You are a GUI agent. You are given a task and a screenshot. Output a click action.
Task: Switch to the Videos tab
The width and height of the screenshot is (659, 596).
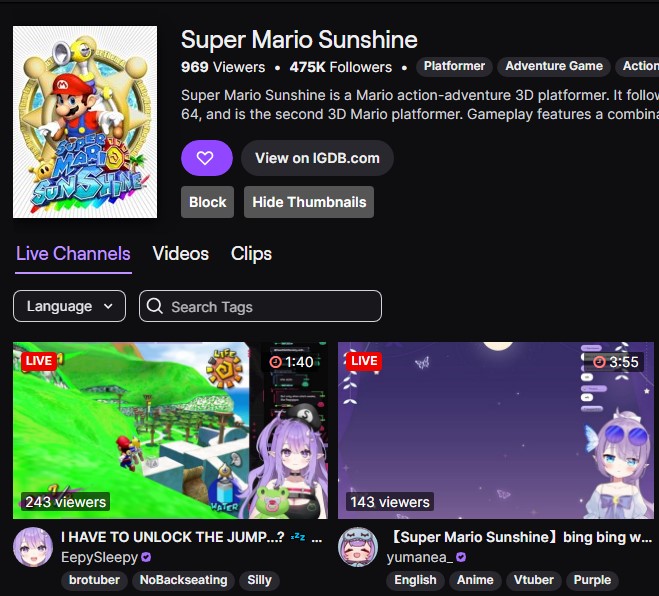(181, 254)
